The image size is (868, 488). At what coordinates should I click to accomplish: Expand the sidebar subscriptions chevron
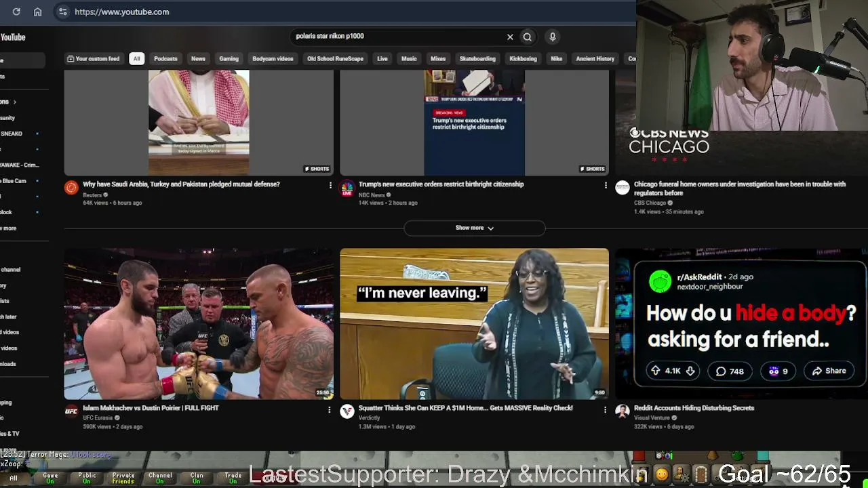tap(14, 102)
